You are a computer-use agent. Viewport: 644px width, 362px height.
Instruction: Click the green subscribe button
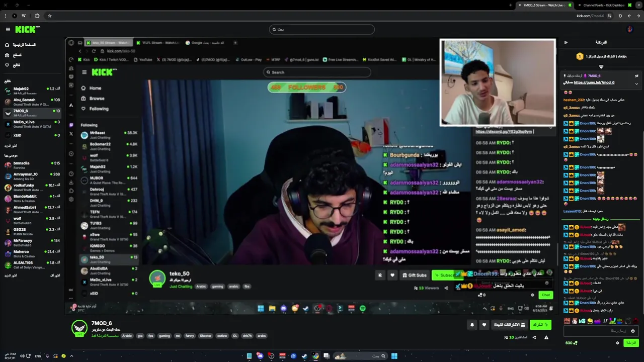pyautogui.click(x=541, y=325)
